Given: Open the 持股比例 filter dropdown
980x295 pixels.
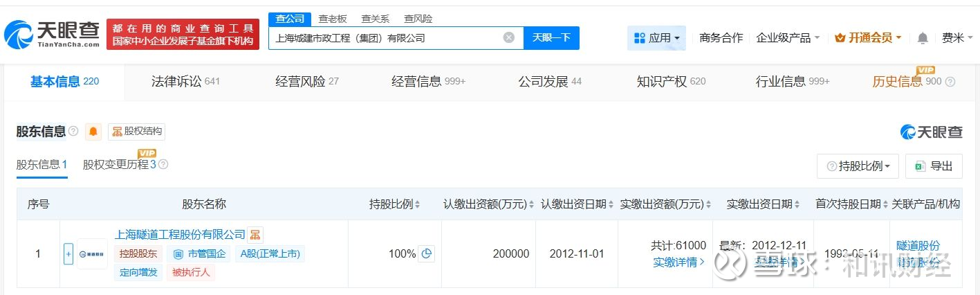Looking at the screenshot, I should coord(858,166).
